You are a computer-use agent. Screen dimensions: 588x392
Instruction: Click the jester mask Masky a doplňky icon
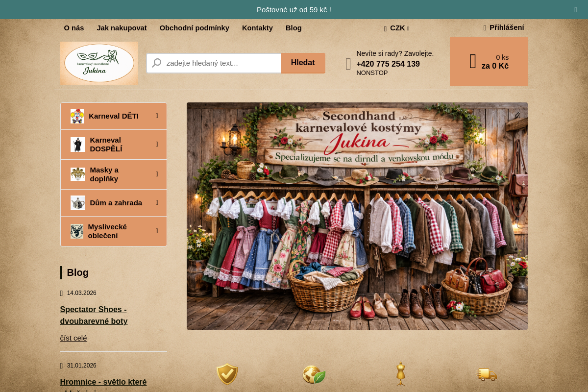tap(77, 174)
